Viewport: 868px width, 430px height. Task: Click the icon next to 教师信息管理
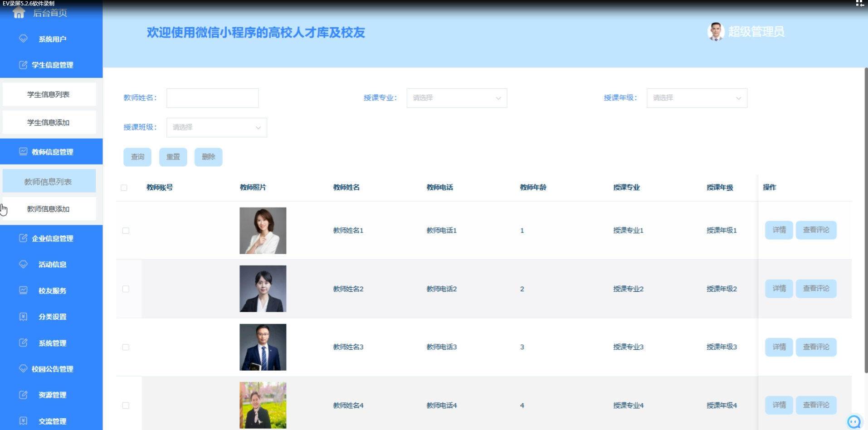(x=23, y=151)
